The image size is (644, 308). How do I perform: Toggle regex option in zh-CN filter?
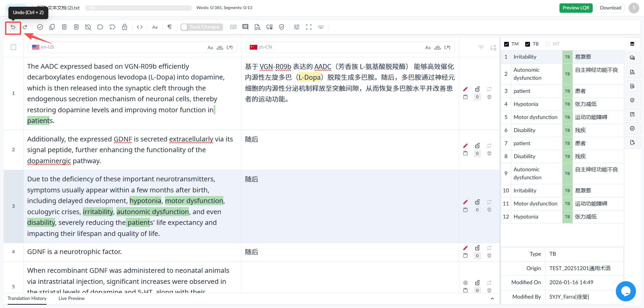point(447,48)
